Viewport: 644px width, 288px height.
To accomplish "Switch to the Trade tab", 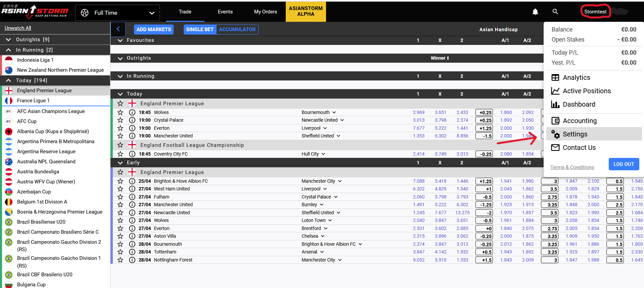I will [x=185, y=12].
